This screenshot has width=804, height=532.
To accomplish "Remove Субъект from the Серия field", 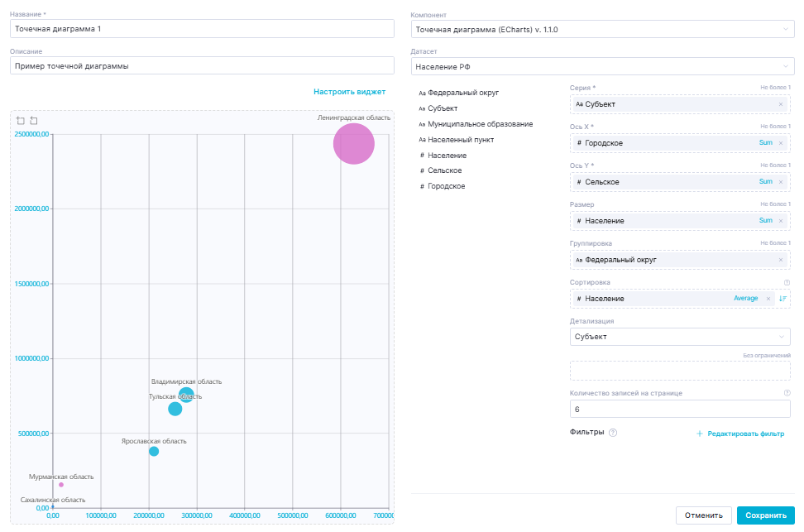I will pos(781,104).
